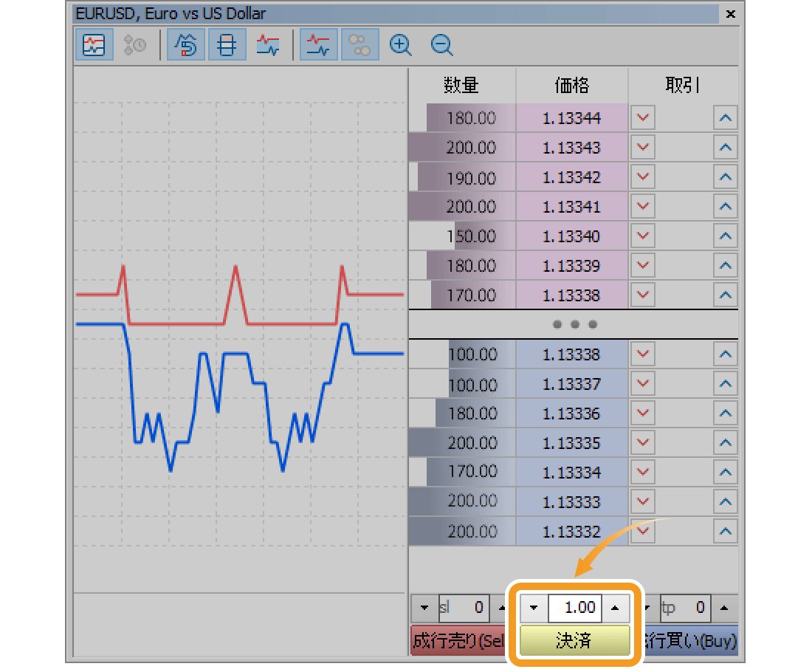Screen dimensions: 812x672
Task: Increase the tp value with up arrow
Action: tap(724, 608)
